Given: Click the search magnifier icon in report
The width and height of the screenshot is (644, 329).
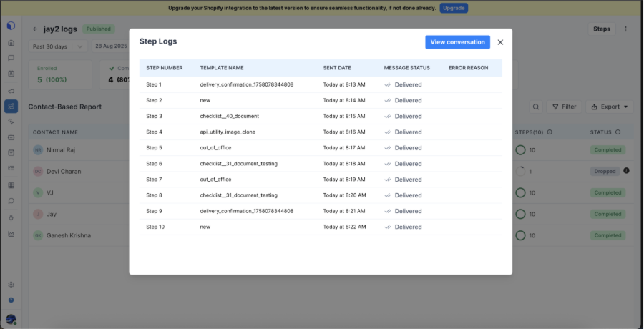Looking at the screenshot, I should pyautogui.click(x=535, y=107).
